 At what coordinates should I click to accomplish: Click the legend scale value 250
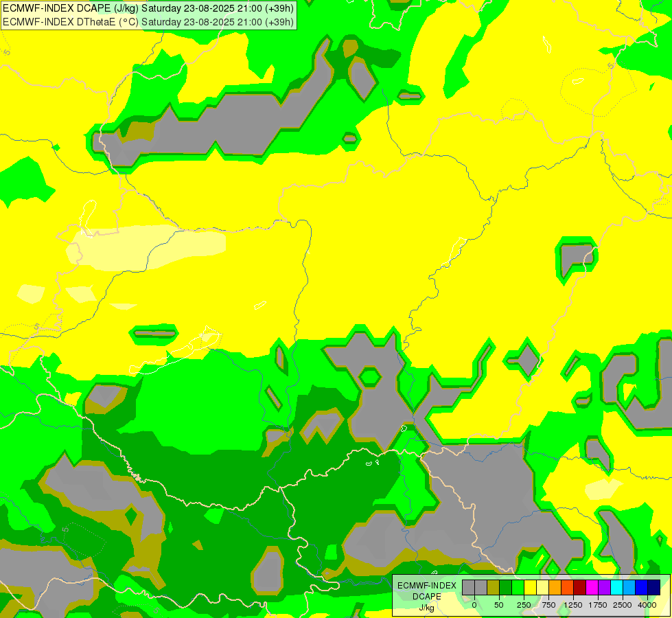pyautogui.click(x=524, y=605)
